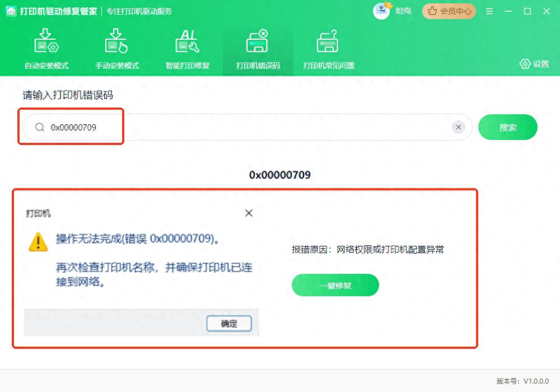This screenshot has width=560, height=392.
Task: Start repair with 一键修复 button
Action: point(335,285)
